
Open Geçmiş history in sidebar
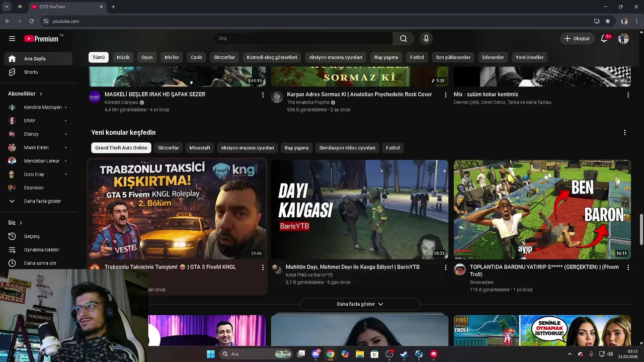[38, 236]
